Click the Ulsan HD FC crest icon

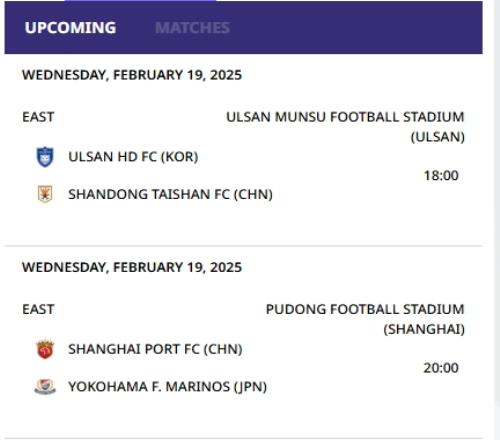point(45,157)
